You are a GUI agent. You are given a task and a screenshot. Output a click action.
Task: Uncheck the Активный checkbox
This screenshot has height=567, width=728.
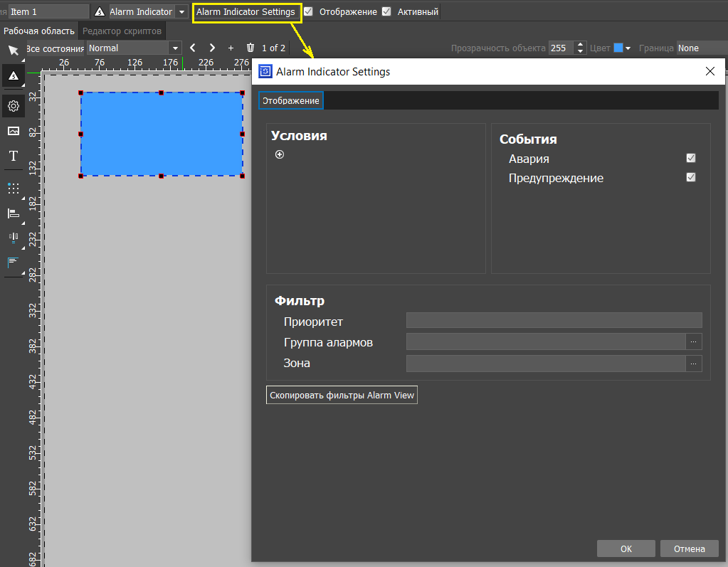[386, 11]
